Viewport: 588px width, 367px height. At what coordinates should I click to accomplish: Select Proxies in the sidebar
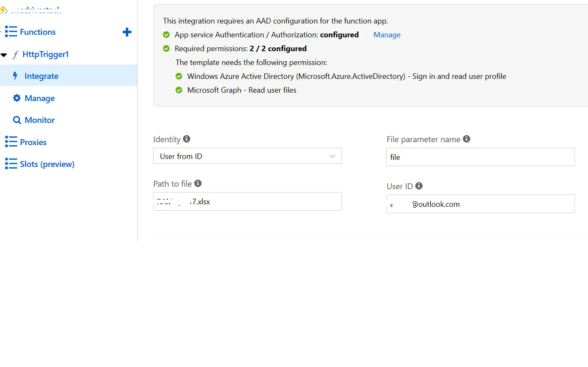click(x=33, y=142)
